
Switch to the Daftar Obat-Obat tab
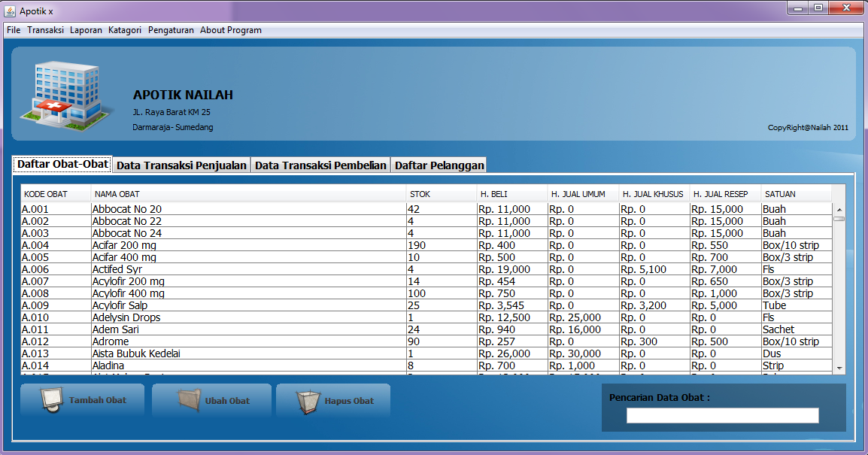coord(62,164)
